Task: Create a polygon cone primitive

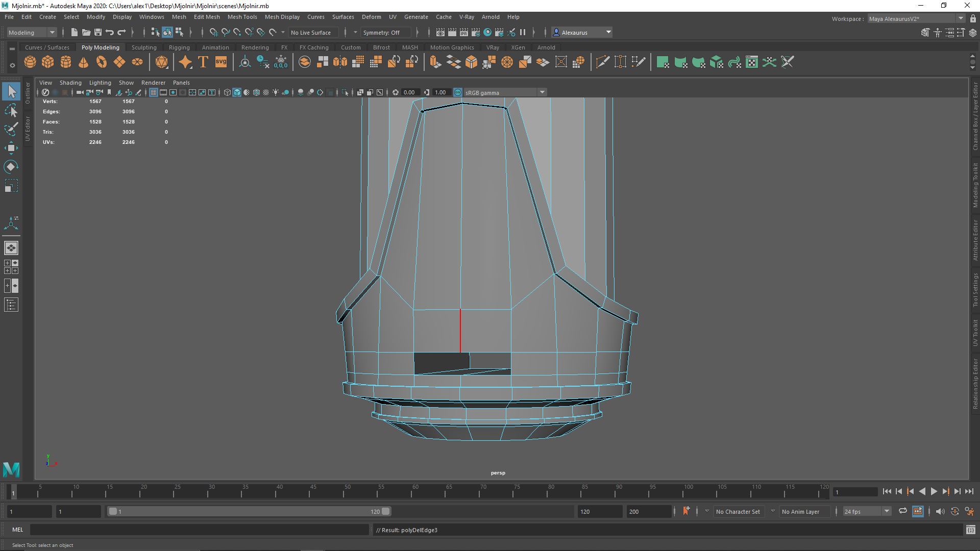Action: coord(83,62)
